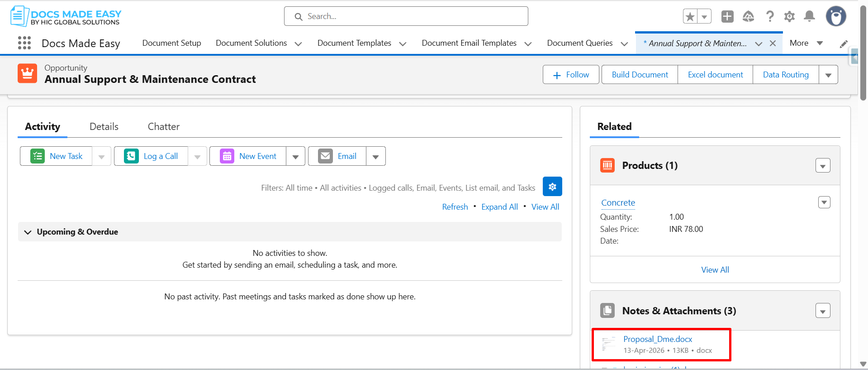
Task: Open Notes & Attachments actions dropdown
Action: tap(823, 311)
